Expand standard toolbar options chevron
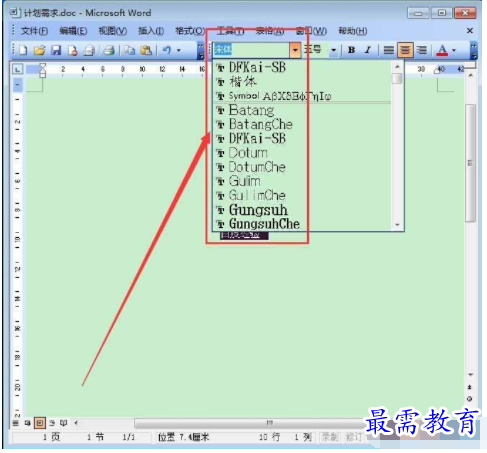Viewport: 487px width, 453px height. point(200,51)
